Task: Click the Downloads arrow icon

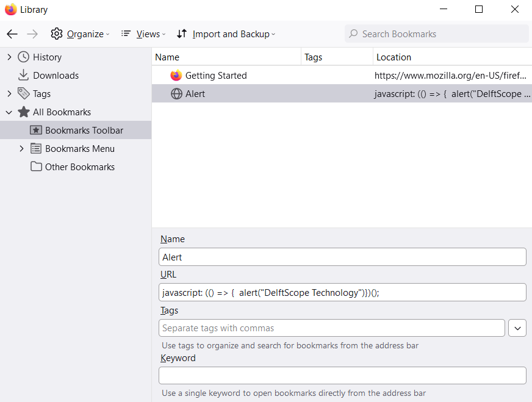Action: pos(24,76)
